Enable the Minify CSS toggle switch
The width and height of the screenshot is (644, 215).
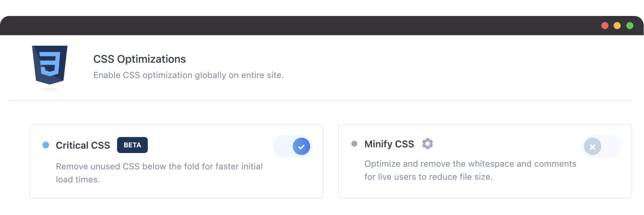(x=601, y=146)
